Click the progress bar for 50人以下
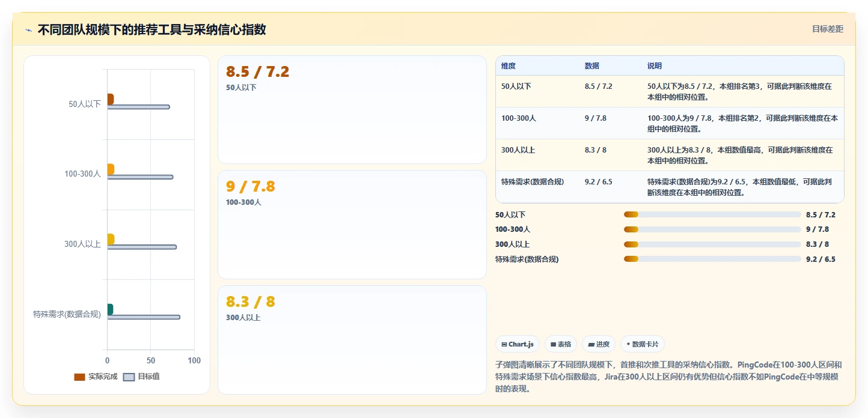868x418 pixels. tap(712, 214)
